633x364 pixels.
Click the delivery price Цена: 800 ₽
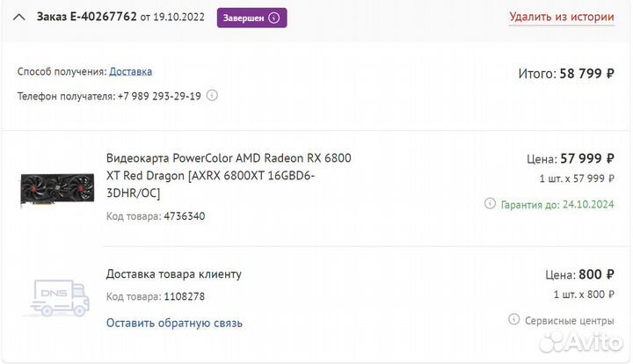click(x=579, y=274)
